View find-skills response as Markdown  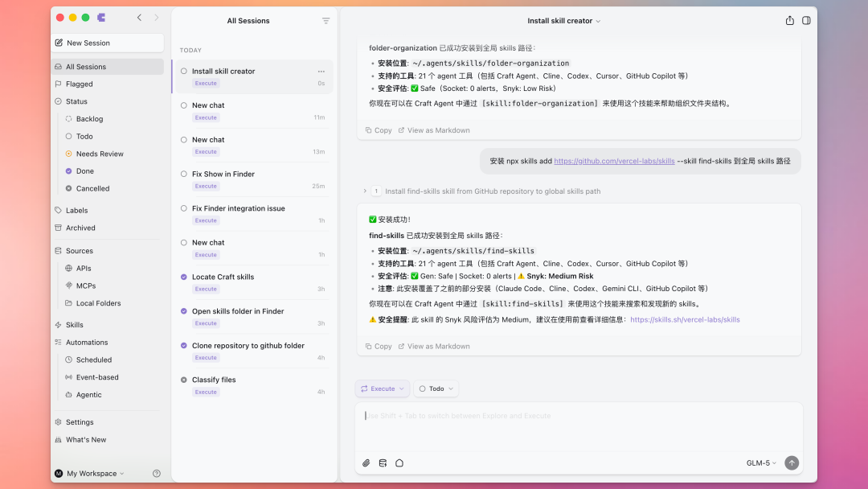[x=434, y=346]
